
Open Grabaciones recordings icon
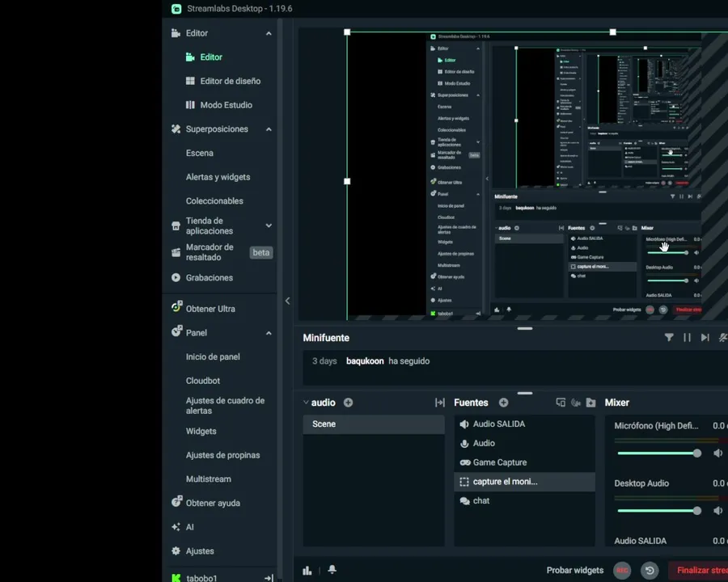[x=176, y=277]
